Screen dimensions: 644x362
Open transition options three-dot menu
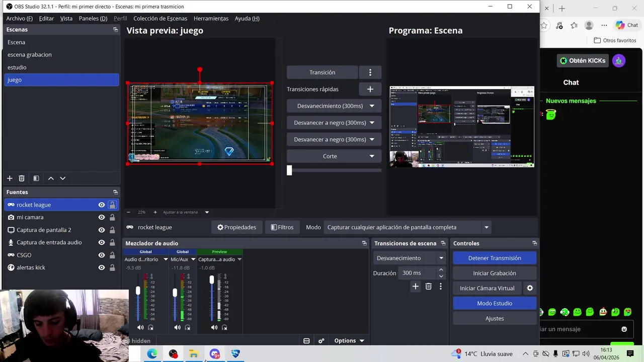(x=370, y=72)
